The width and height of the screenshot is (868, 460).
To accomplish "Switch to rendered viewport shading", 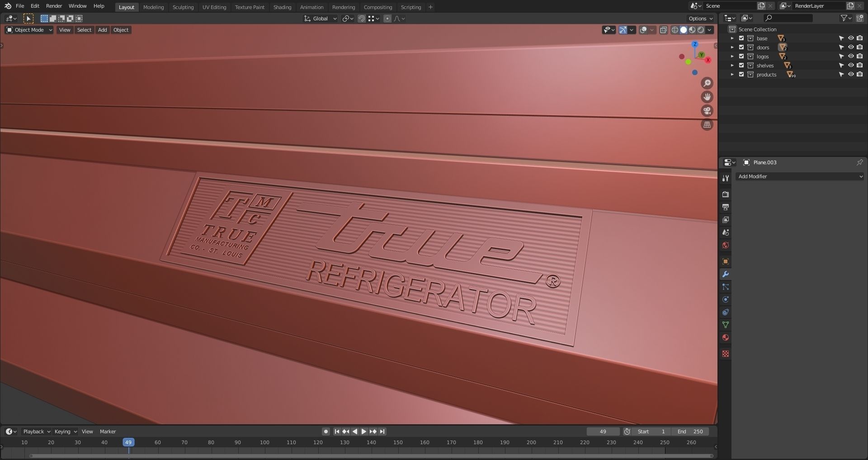I will coord(701,30).
